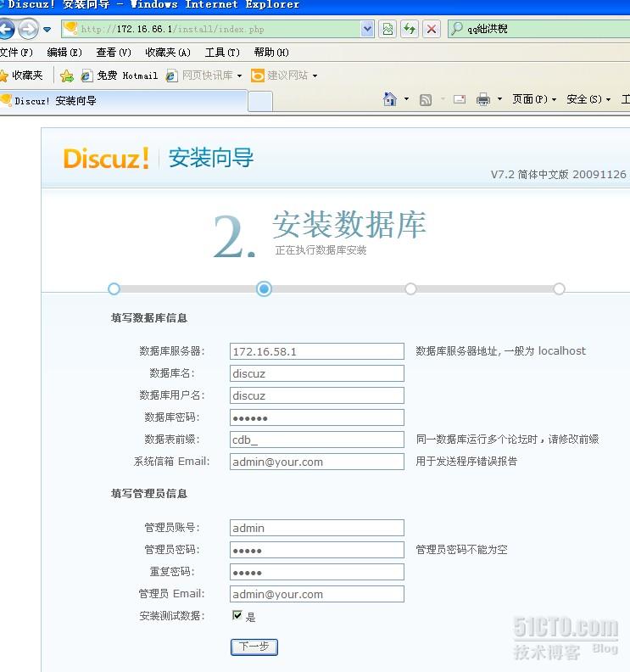Open the 建议网站 dropdown
This screenshot has height=672, width=630.
[x=284, y=76]
